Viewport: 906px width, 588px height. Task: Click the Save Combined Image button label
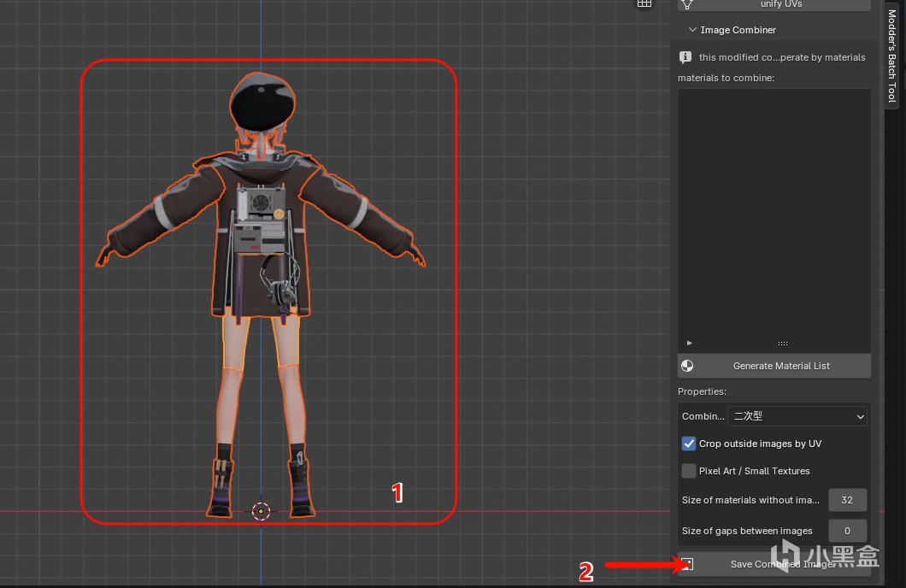(x=781, y=564)
